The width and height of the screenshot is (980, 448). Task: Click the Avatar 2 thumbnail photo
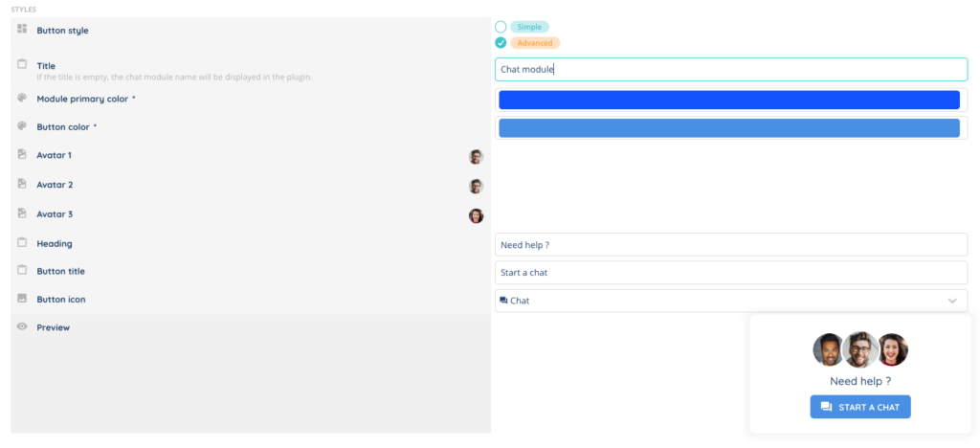(476, 187)
